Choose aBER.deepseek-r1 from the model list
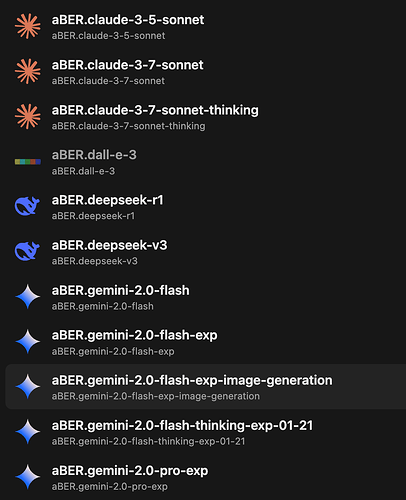This screenshot has width=406, height=500. [x=206, y=207]
